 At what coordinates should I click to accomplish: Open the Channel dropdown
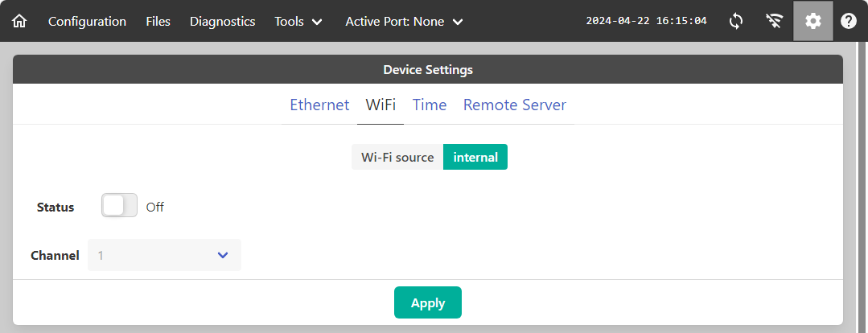pos(164,255)
